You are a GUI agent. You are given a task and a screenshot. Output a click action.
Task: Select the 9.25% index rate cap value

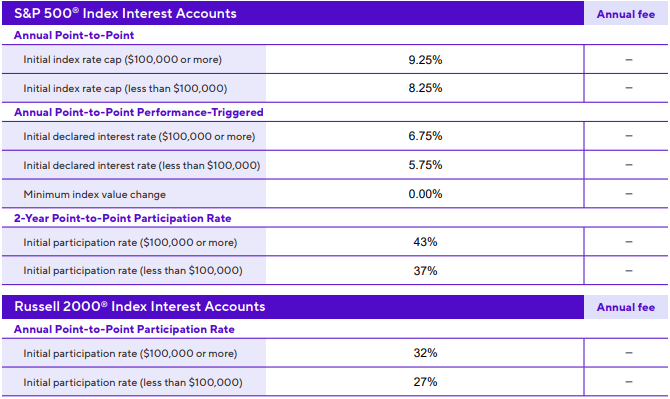click(x=425, y=60)
